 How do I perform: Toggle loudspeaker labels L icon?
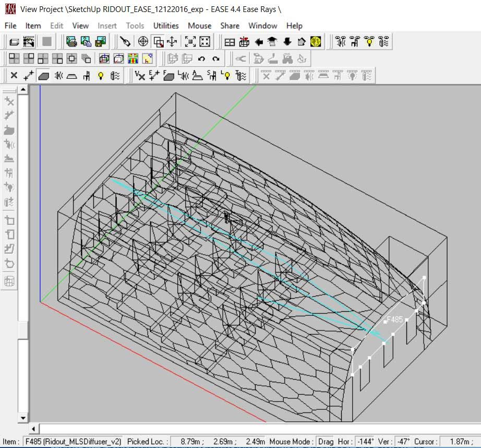[183, 76]
